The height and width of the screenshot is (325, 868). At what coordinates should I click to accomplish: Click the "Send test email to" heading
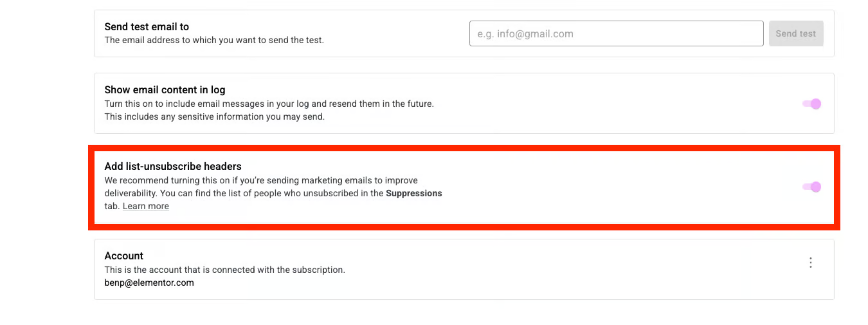pos(147,27)
